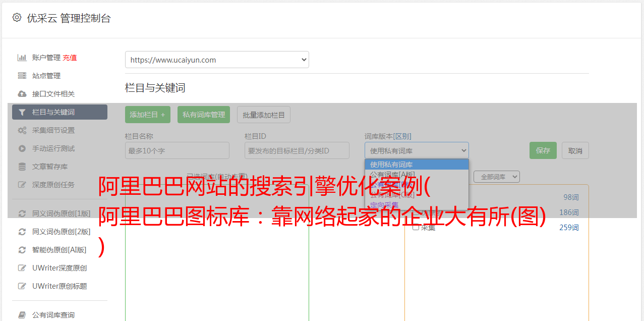Screen dimensions: 644x321
Task: Open 站点管理 via its server icon
Action: [x=22, y=76]
